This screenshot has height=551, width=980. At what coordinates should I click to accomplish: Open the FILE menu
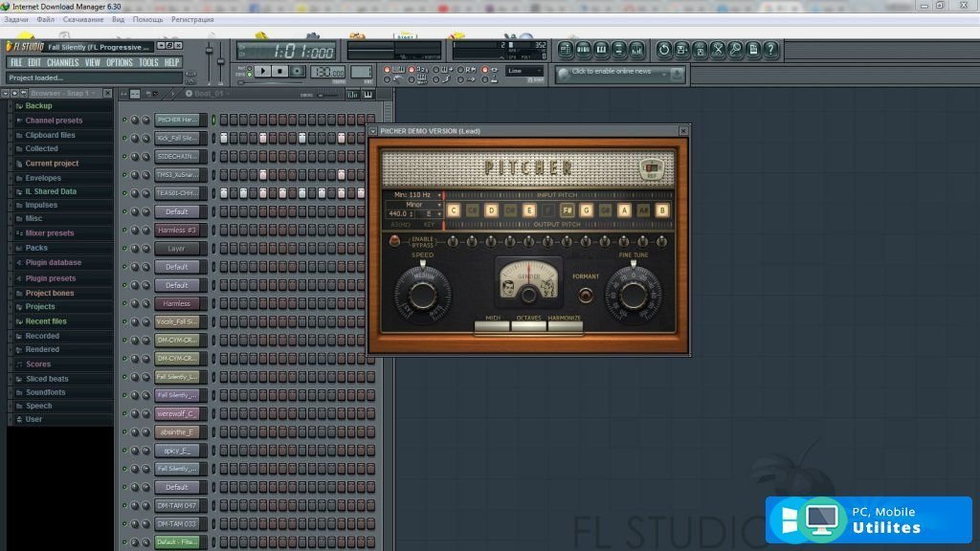coord(16,62)
